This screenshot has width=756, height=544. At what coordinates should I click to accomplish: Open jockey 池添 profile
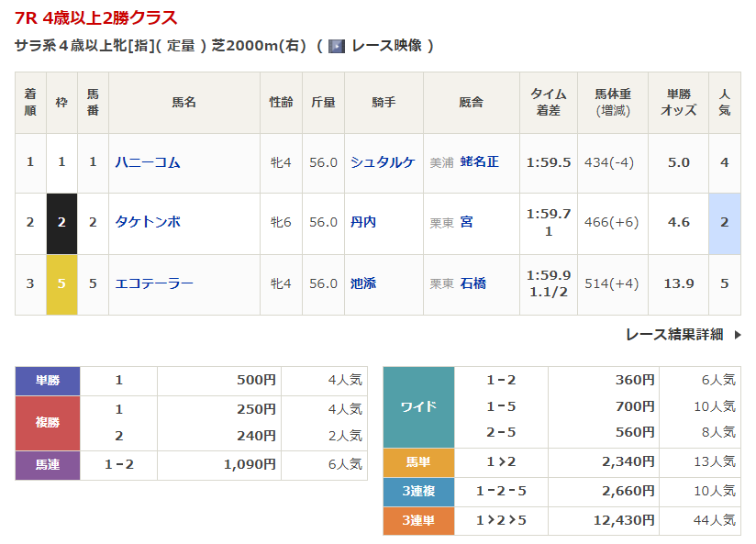[x=363, y=283]
